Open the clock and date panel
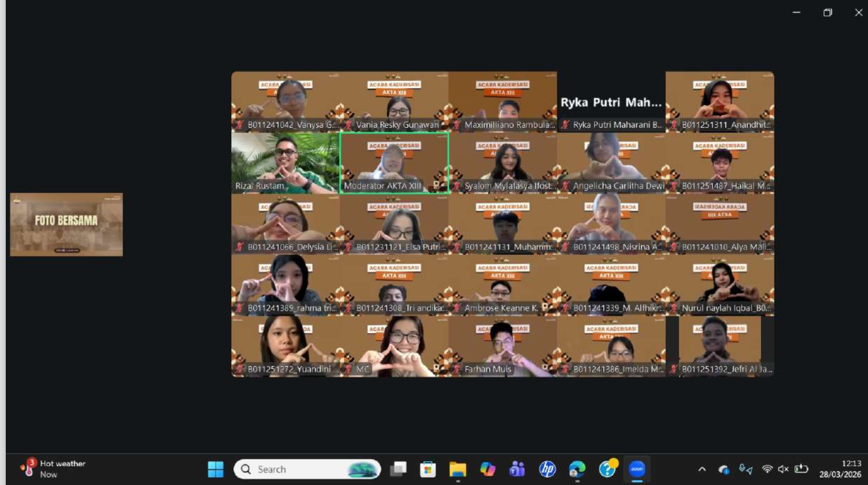This screenshot has height=485, width=868. click(840, 469)
